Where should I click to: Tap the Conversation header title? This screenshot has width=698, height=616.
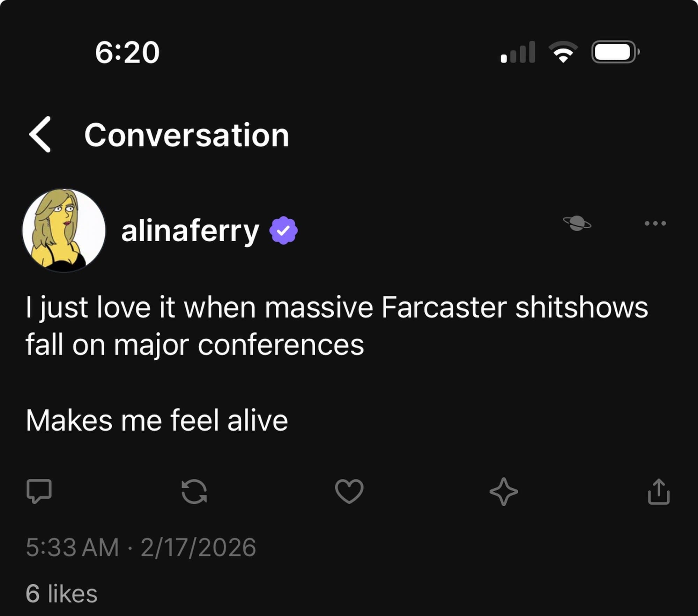187,135
